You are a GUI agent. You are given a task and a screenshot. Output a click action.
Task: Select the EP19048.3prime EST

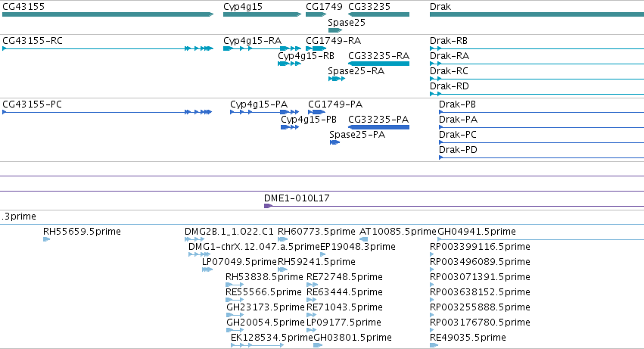(323, 254)
